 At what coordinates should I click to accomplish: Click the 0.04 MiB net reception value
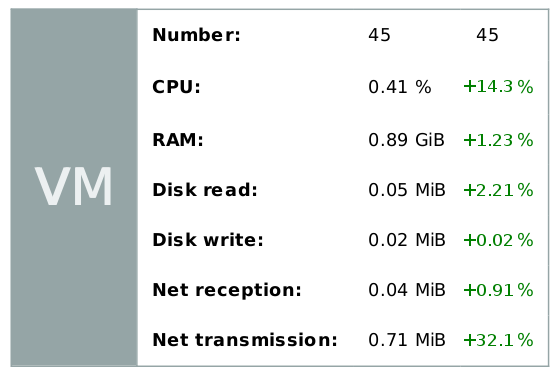[407, 290]
